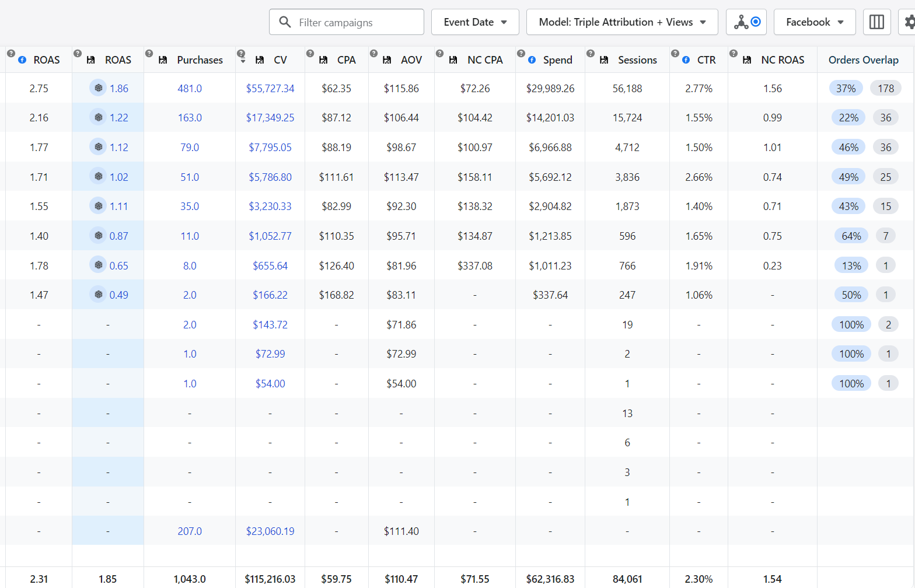Click the Facebook icon in the Spend header
Image resolution: width=915 pixels, height=588 pixels.
pyautogui.click(x=532, y=60)
